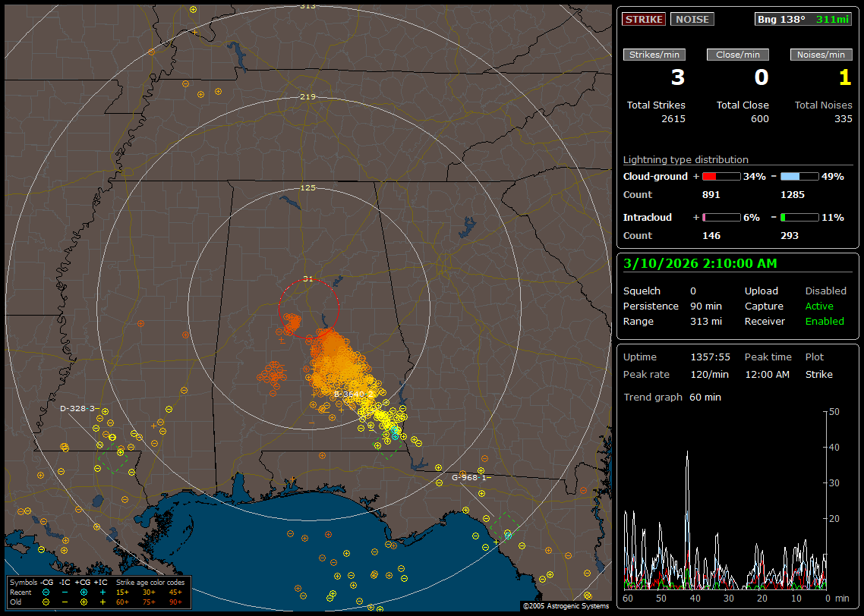Click the NOISE indicator button
The image size is (864, 616).
point(692,19)
